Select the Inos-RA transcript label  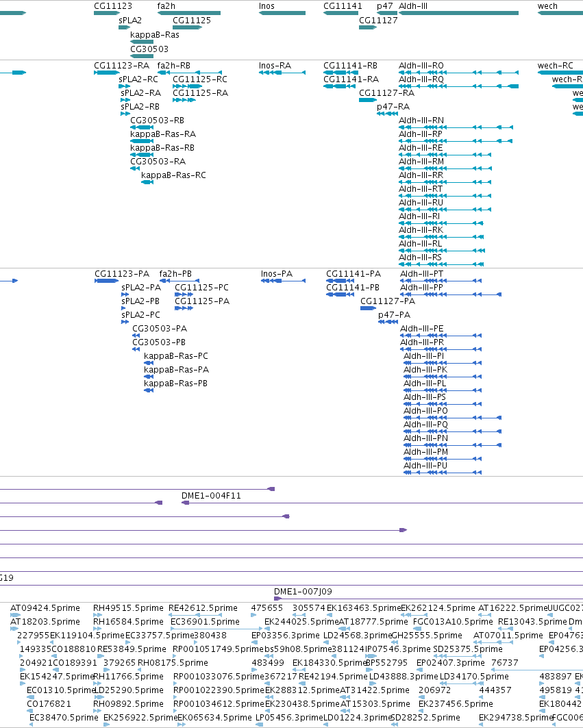pos(275,66)
